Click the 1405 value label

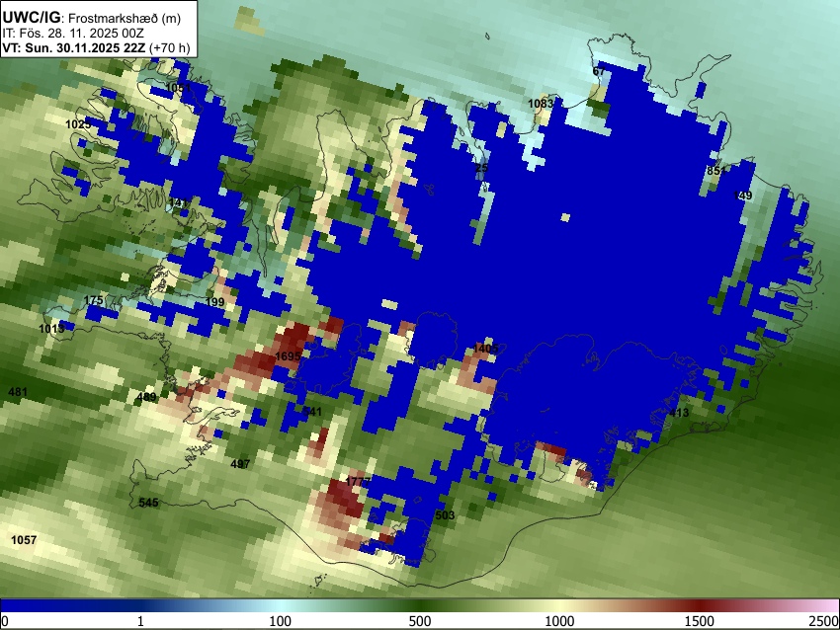coord(486,349)
